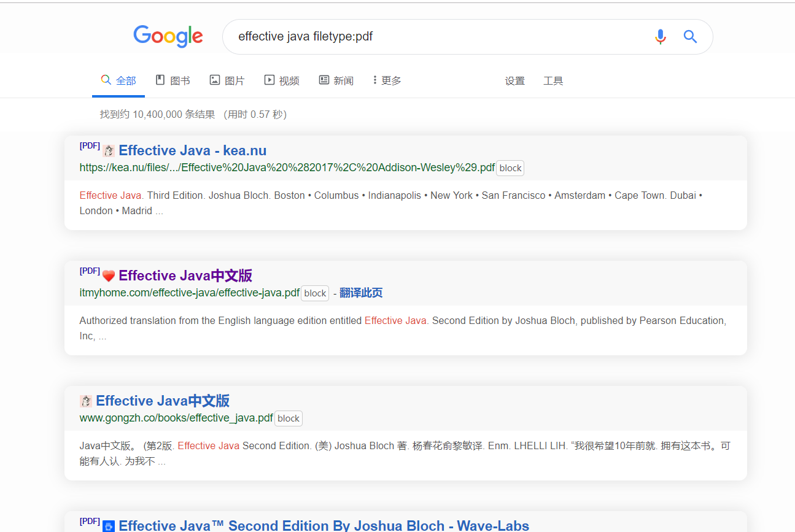Click the blue search magnifier button
795x532 pixels.
(690, 37)
